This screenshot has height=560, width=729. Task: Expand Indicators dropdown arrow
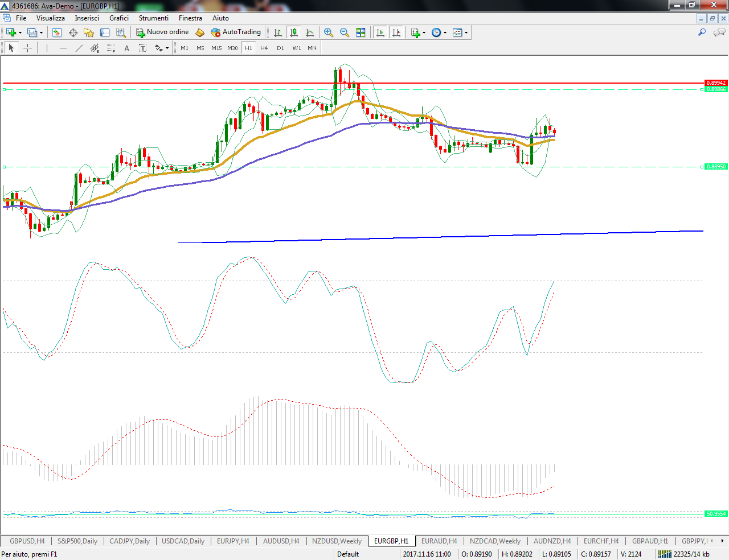point(424,33)
